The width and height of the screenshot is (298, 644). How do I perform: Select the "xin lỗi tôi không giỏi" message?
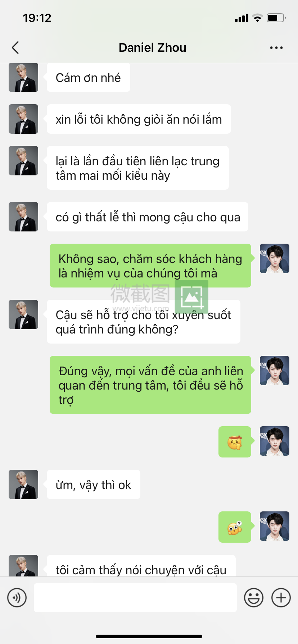(139, 119)
